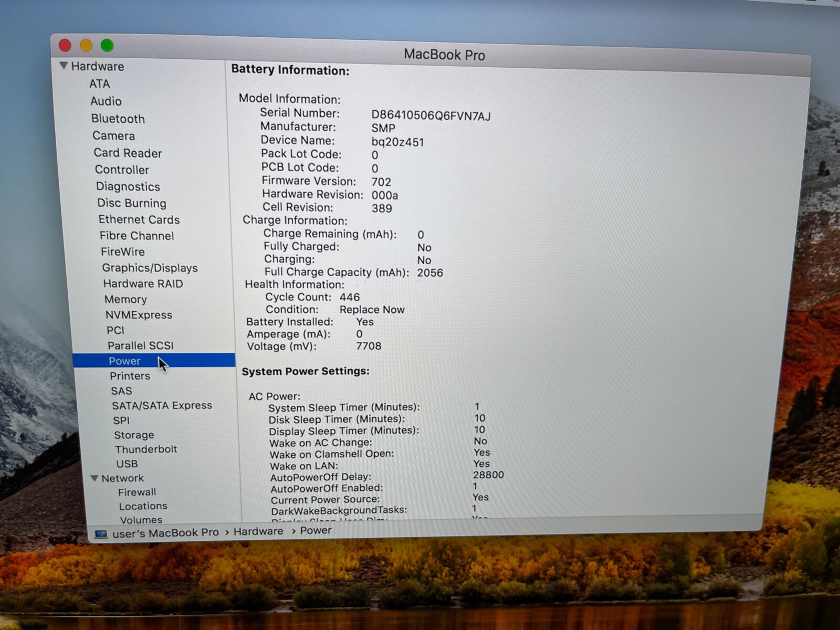Zoom window with the green button
Image resolution: width=840 pixels, height=630 pixels.
pyautogui.click(x=107, y=46)
